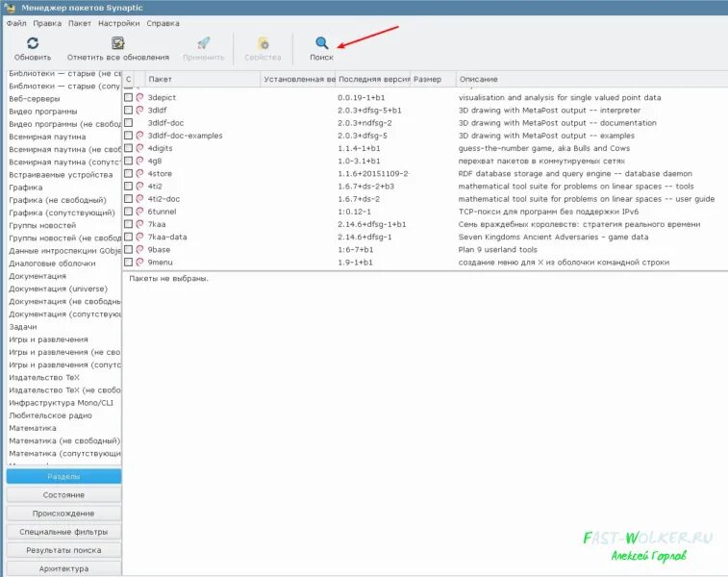
Task: Sort by the Размер column header
Action: pos(434,80)
